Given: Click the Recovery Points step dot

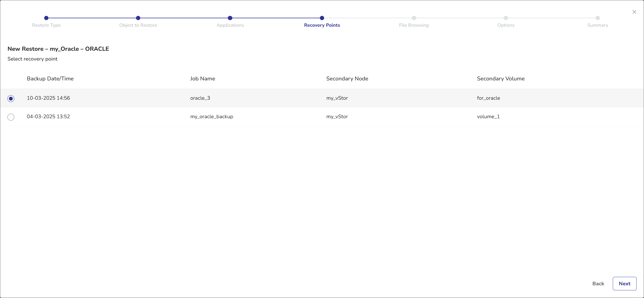Looking at the screenshot, I should (322, 18).
